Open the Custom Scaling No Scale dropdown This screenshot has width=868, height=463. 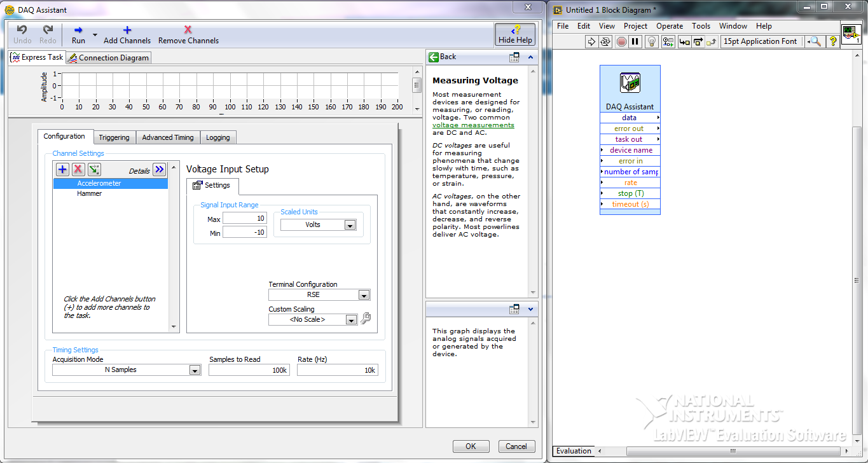pos(351,320)
